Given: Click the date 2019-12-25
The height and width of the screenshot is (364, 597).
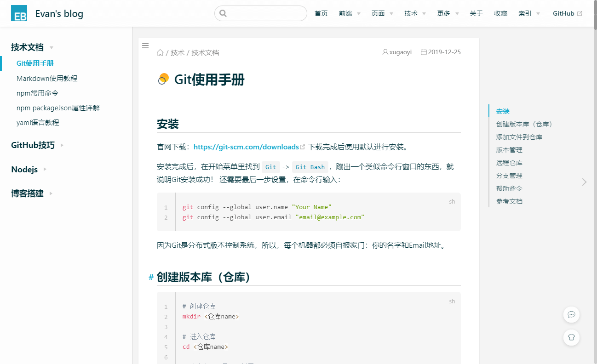Looking at the screenshot, I should click(x=444, y=52).
